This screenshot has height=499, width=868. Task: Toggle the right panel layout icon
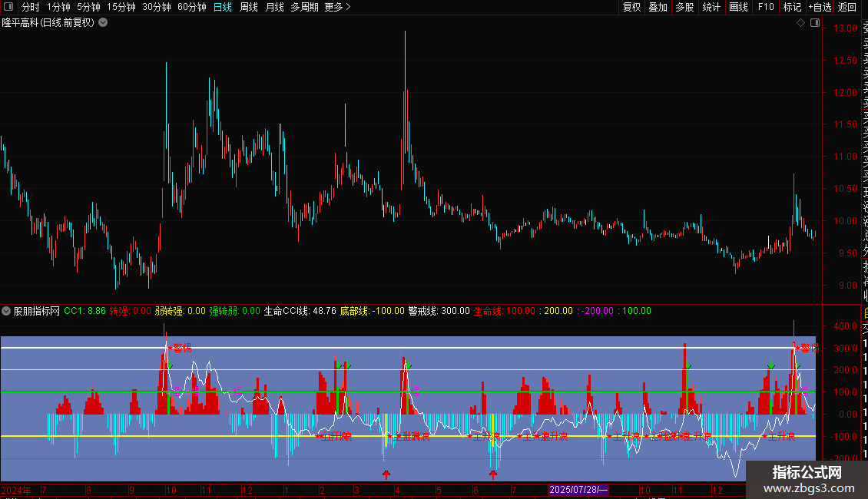(x=815, y=23)
